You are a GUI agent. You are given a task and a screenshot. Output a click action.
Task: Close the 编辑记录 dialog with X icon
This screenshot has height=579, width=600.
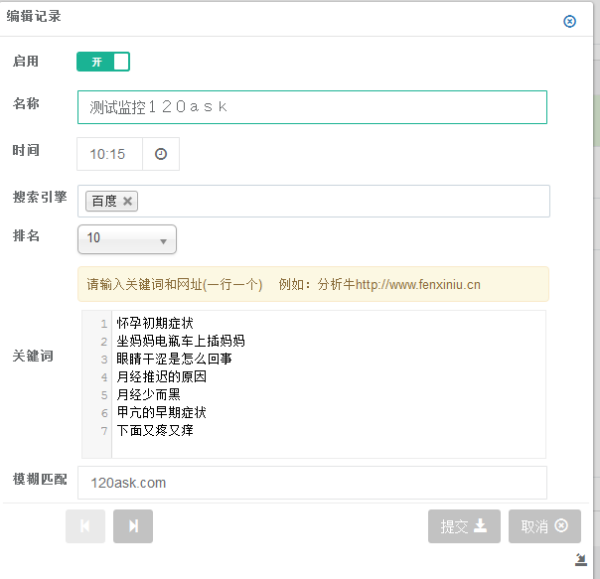tap(569, 21)
